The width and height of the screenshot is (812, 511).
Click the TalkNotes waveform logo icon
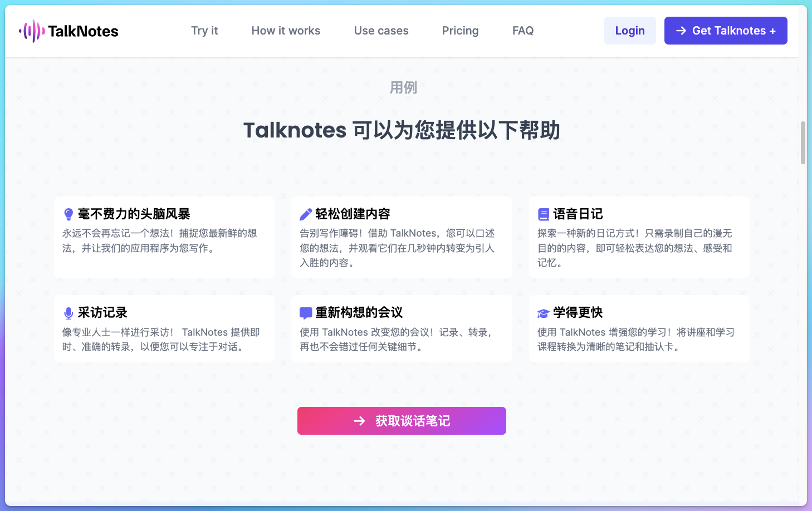pos(32,31)
